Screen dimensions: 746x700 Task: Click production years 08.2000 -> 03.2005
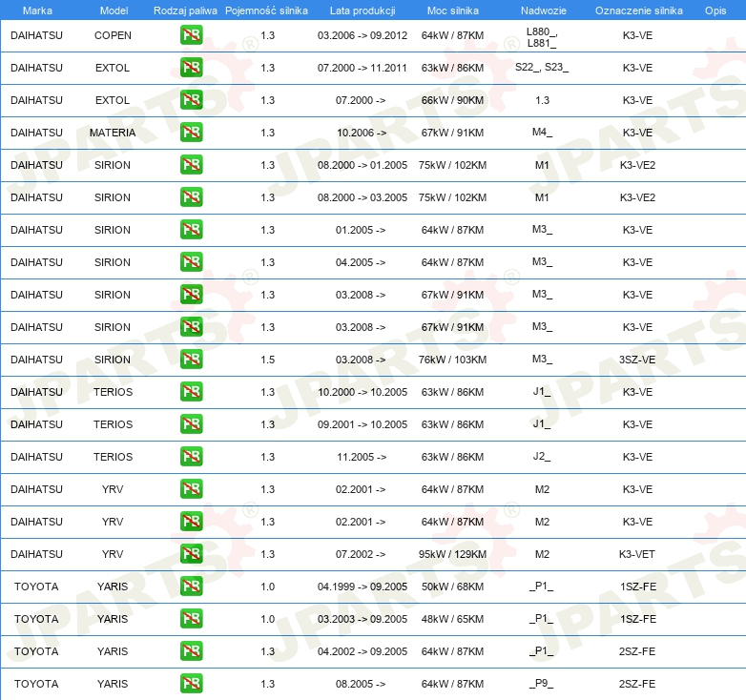pos(363,197)
